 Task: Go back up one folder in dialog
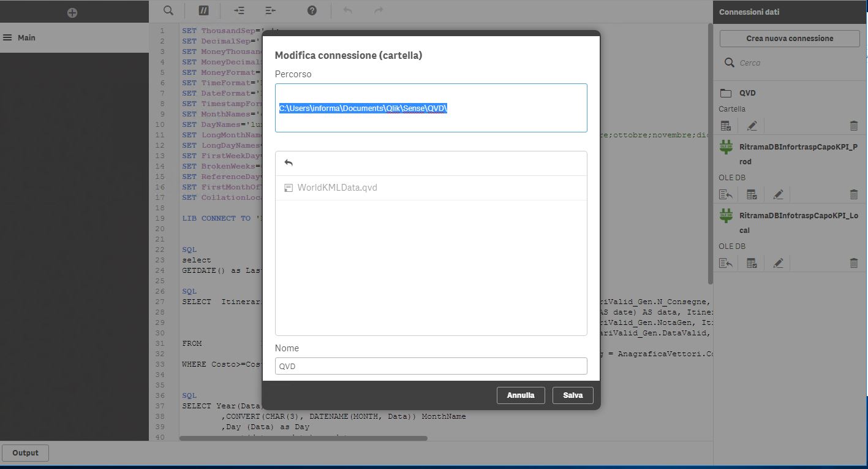click(x=289, y=163)
